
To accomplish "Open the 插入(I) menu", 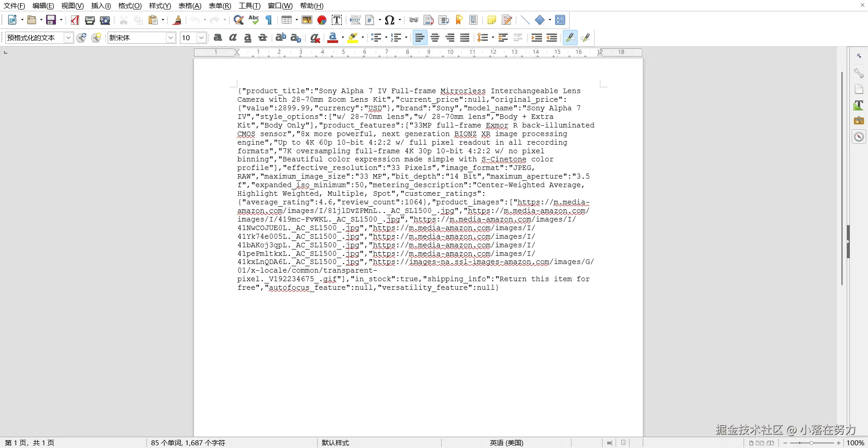I will coord(101,6).
